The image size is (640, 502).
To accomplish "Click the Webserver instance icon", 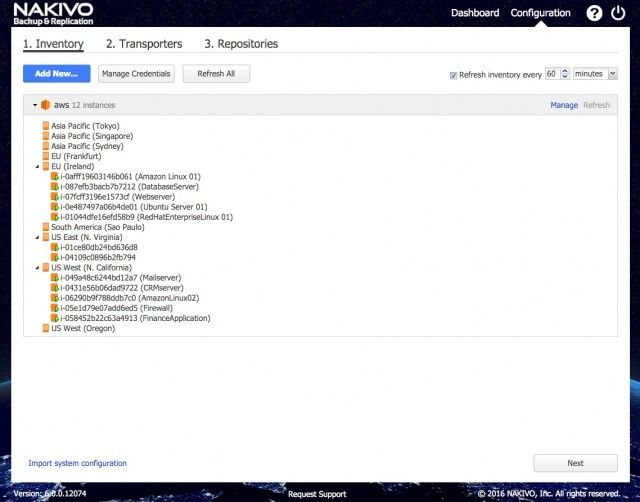I will 55,197.
